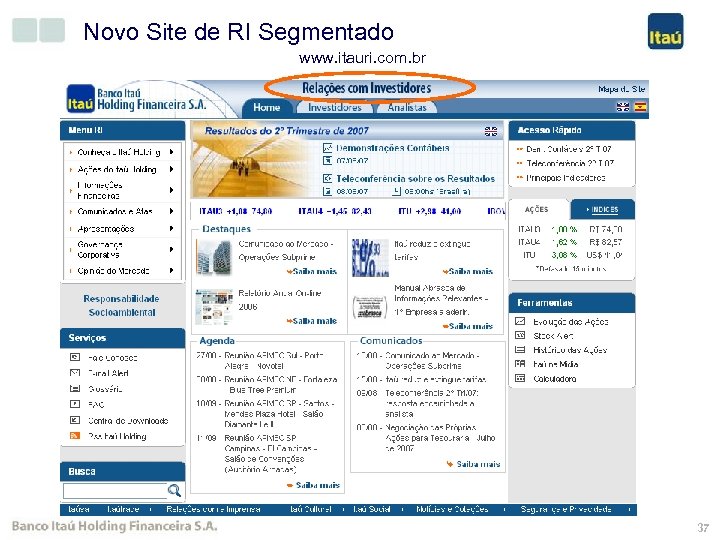
Task: Open Relações com a Imprensa footer link
Action: click(x=214, y=509)
